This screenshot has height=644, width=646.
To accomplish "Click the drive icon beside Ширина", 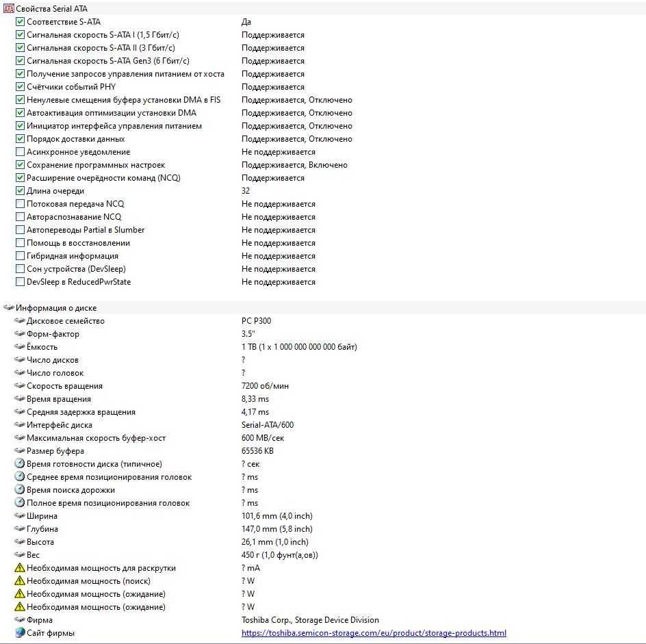I will (x=19, y=515).
